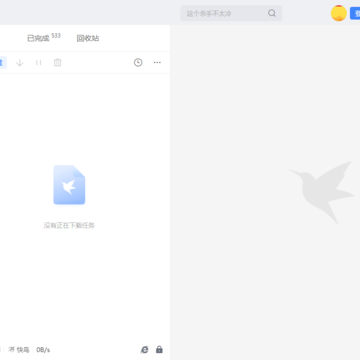Click the 0B/s download speed indicator
The image size is (360, 360).
point(43,350)
